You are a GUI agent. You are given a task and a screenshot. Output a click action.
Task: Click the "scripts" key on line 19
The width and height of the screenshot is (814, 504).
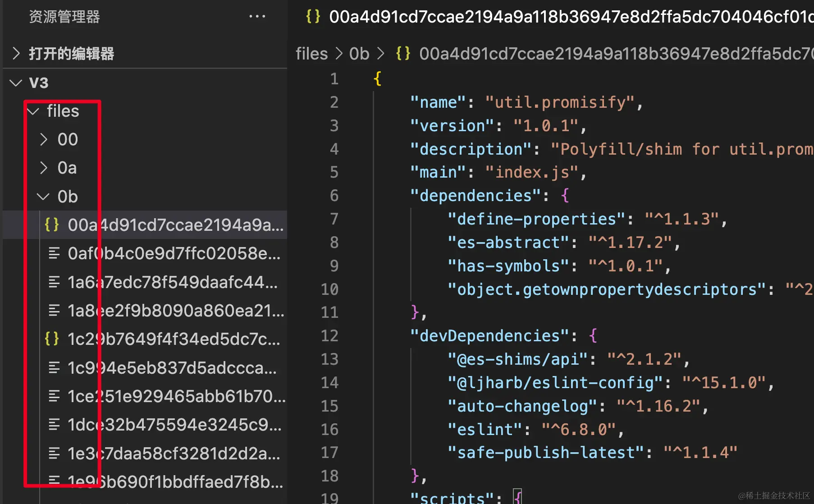pyautogui.click(x=452, y=498)
